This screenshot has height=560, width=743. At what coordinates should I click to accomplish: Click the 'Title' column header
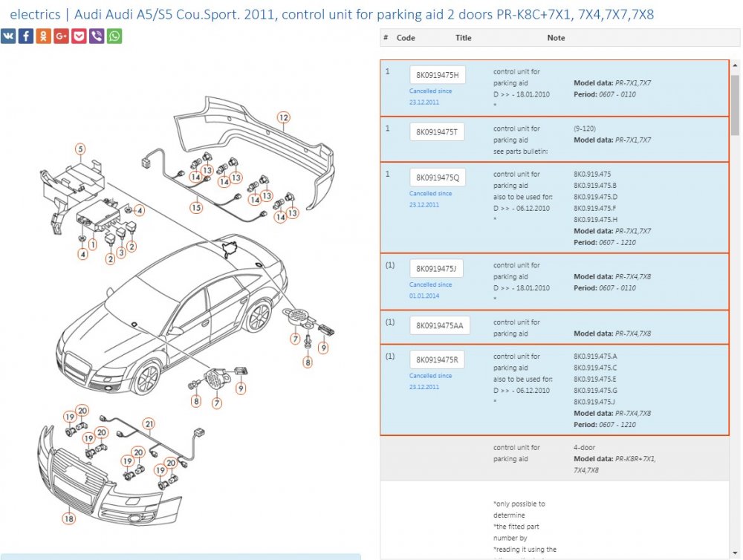[464, 38]
